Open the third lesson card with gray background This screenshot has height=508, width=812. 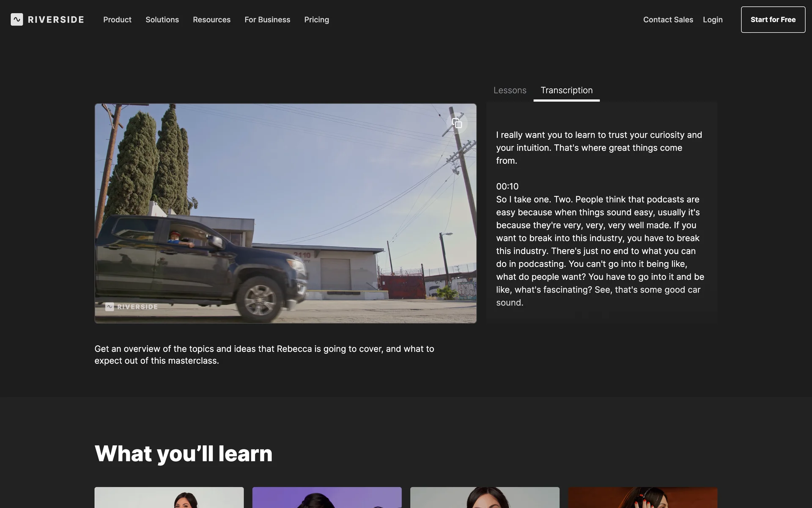pos(485,497)
